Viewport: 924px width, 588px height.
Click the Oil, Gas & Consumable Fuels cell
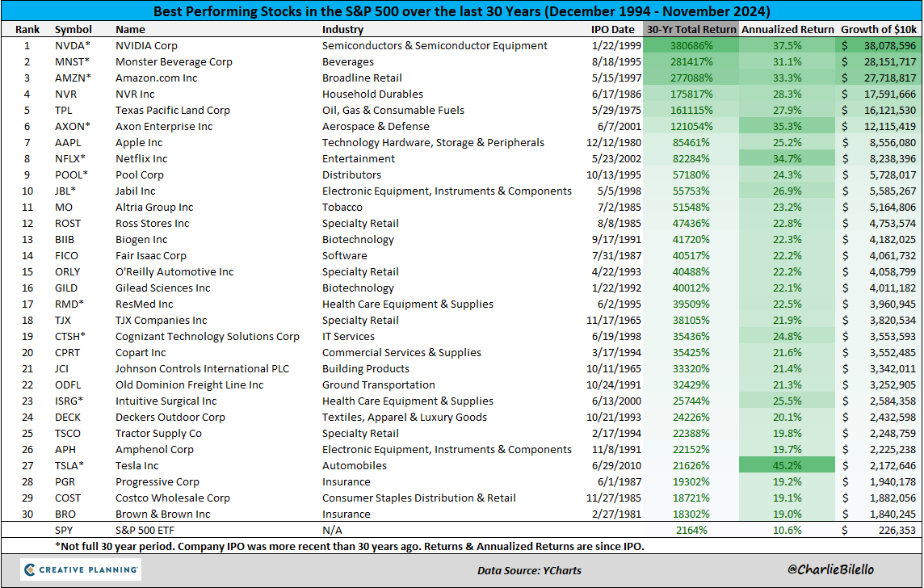[393, 110]
